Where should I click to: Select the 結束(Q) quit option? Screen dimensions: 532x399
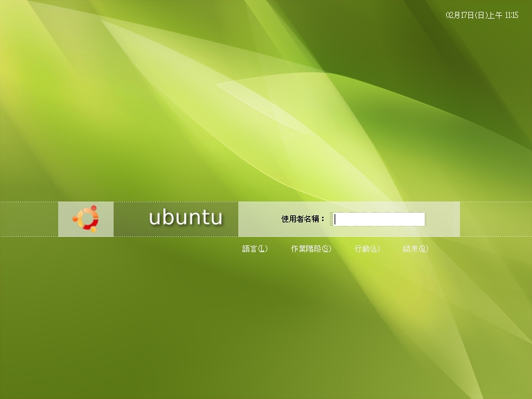[416, 249]
